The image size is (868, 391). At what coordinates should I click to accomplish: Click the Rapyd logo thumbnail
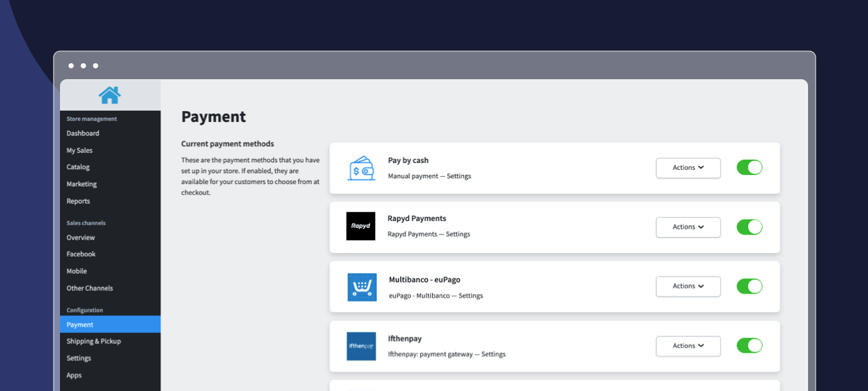(x=361, y=226)
